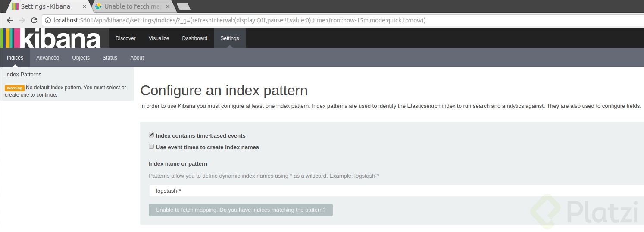
Task: Switch to the Indices subtab
Action: coord(15,58)
